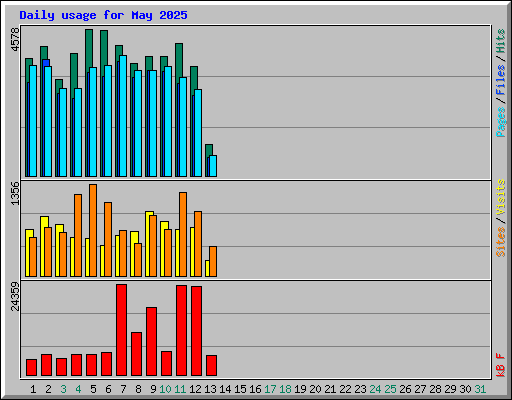
Task: Click day 20 on the x-axis
Action: click(315, 389)
